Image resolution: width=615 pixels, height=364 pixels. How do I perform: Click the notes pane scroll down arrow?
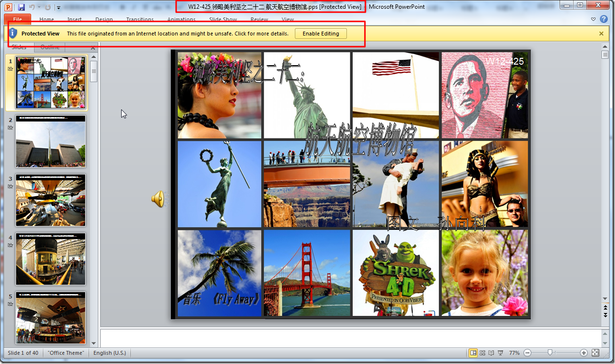click(x=605, y=342)
